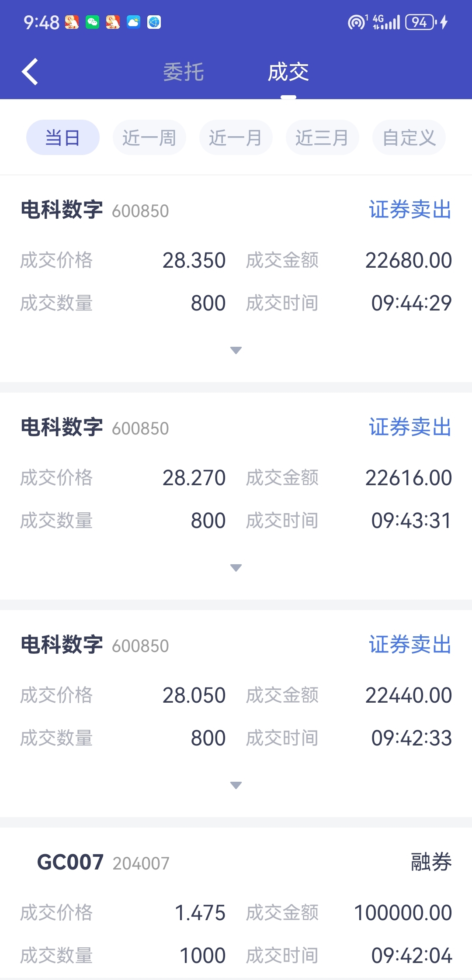
Task: Select the 近一月 filter chip
Action: point(236,138)
